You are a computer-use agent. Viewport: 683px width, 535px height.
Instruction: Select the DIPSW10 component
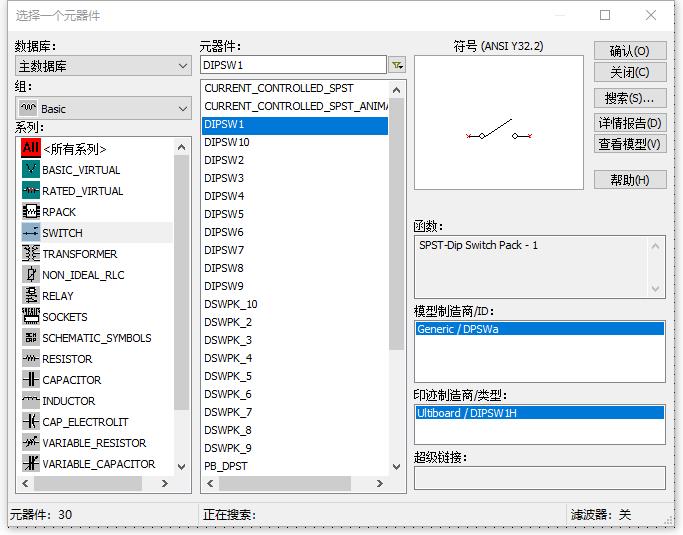tap(295, 142)
